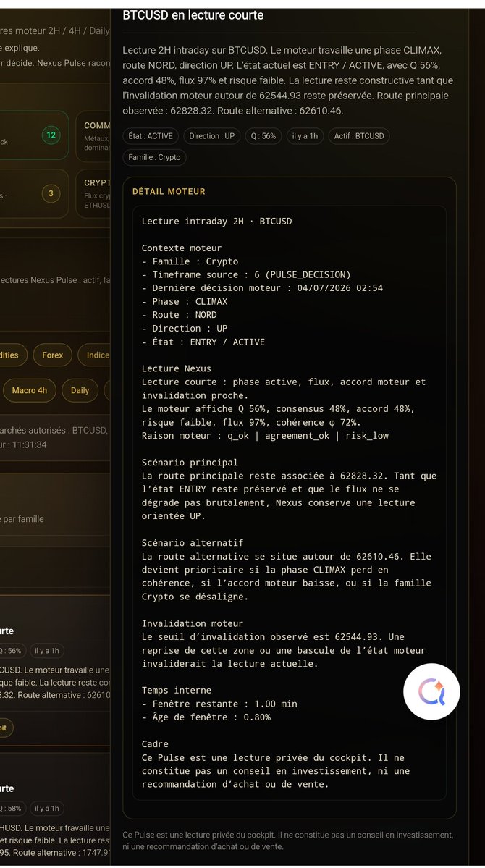Click the il y a 1h chip beside Actif : BTCUSD
The image size is (485, 868).
[x=305, y=135]
